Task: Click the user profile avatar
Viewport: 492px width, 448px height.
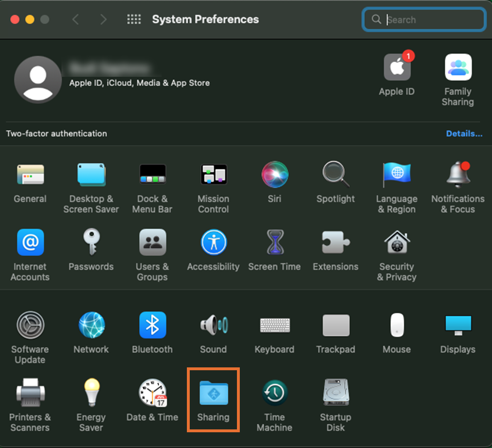Action: click(x=38, y=80)
